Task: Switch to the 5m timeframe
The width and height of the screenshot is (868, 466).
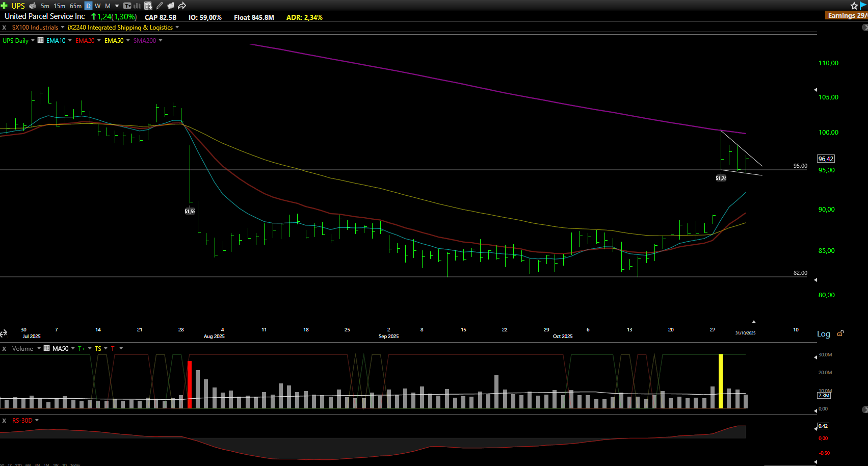Action: point(45,6)
